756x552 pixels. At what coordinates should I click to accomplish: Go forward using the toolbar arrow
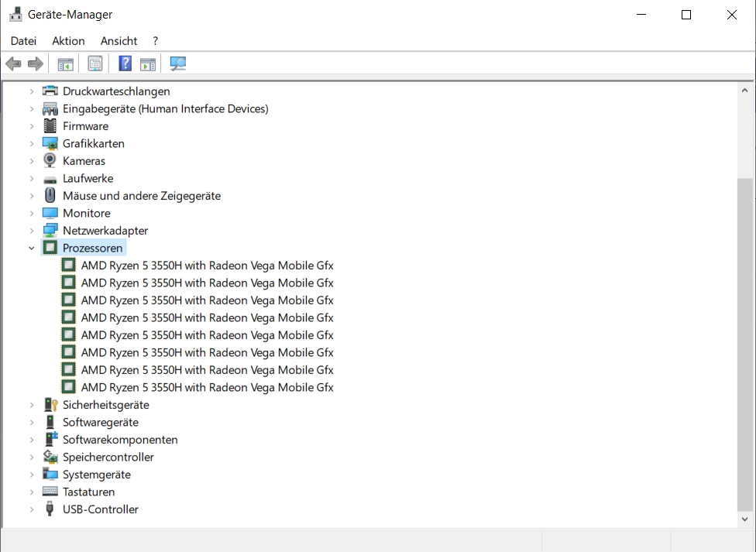click(x=35, y=63)
